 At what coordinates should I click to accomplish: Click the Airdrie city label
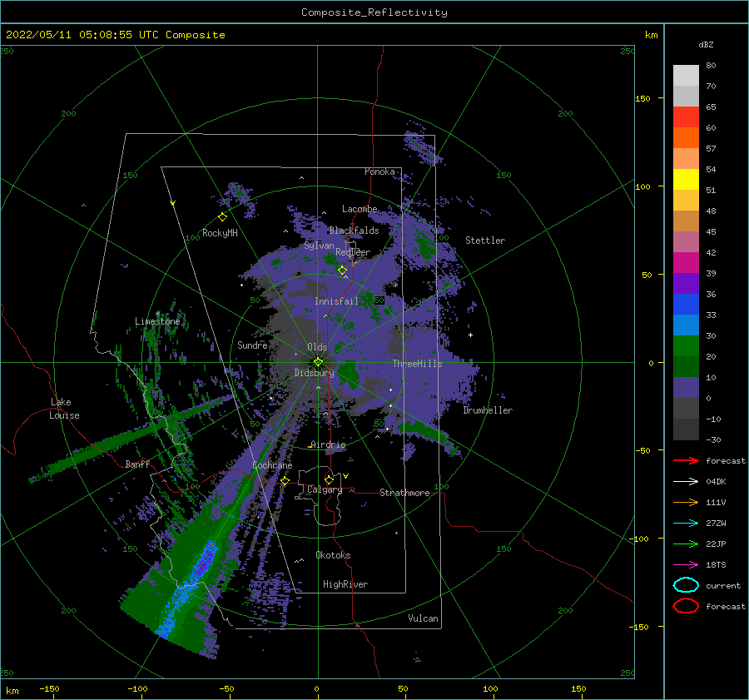pos(328,444)
